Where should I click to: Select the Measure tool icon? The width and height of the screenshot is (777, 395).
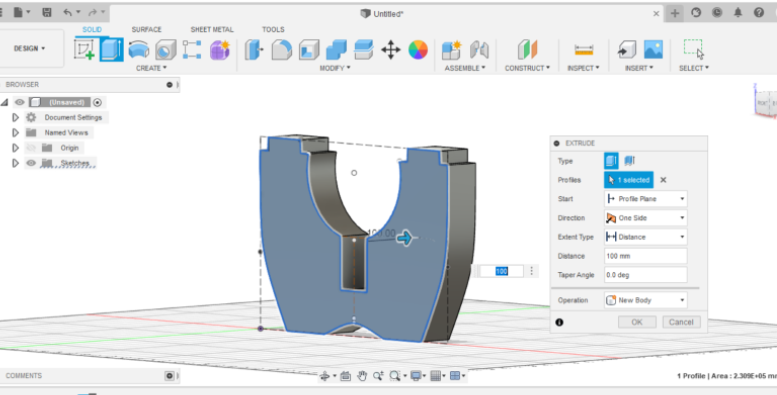pyautogui.click(x=584, y=50)
